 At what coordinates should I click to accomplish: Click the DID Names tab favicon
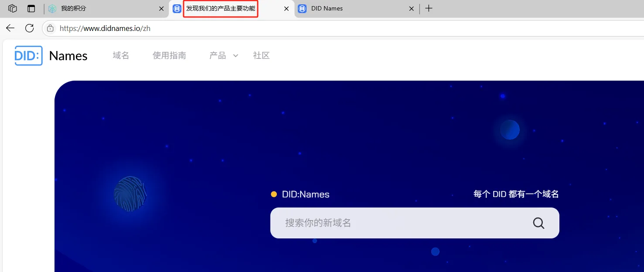coord(302,8)
